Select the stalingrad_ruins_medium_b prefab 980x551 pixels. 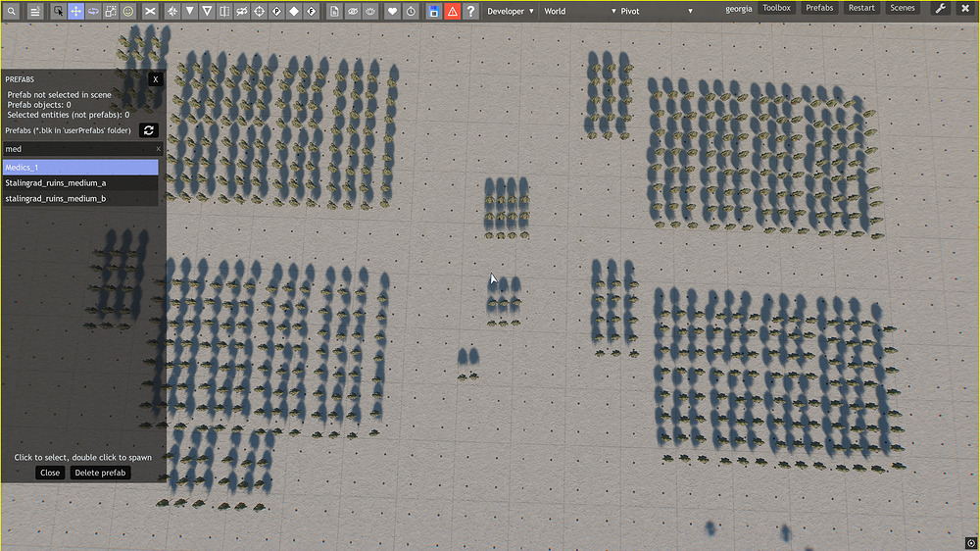click(x=80, y=198)
